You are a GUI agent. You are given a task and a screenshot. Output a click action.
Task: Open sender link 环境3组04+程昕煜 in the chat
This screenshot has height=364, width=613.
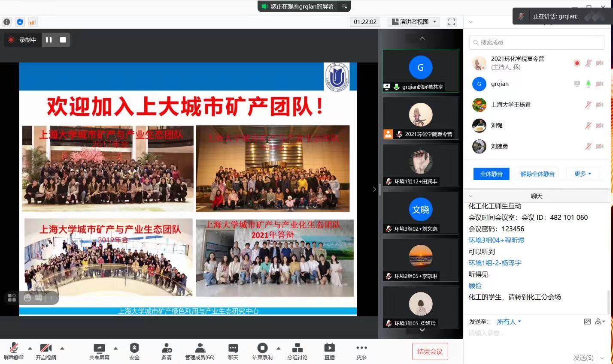(496, 240)
